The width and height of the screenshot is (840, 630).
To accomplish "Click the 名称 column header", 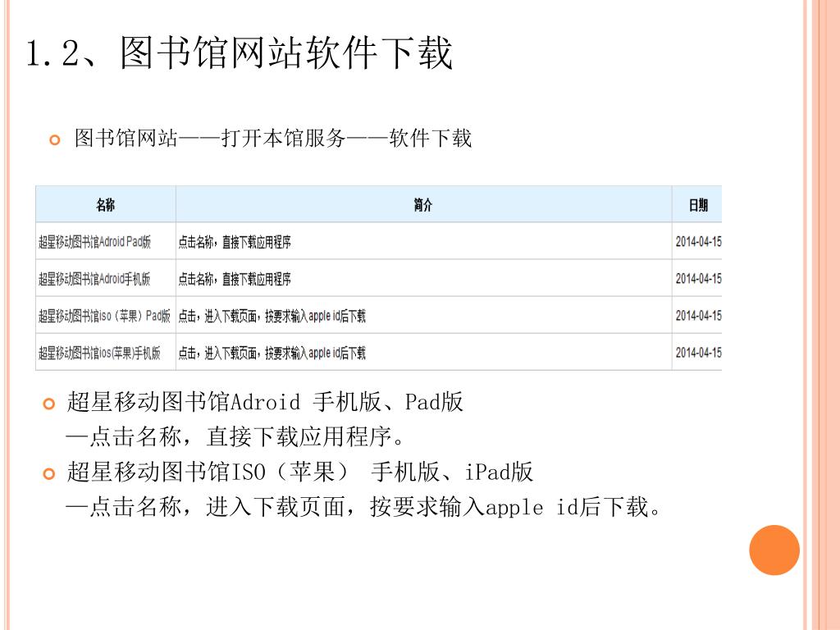I will click(106, 204).
